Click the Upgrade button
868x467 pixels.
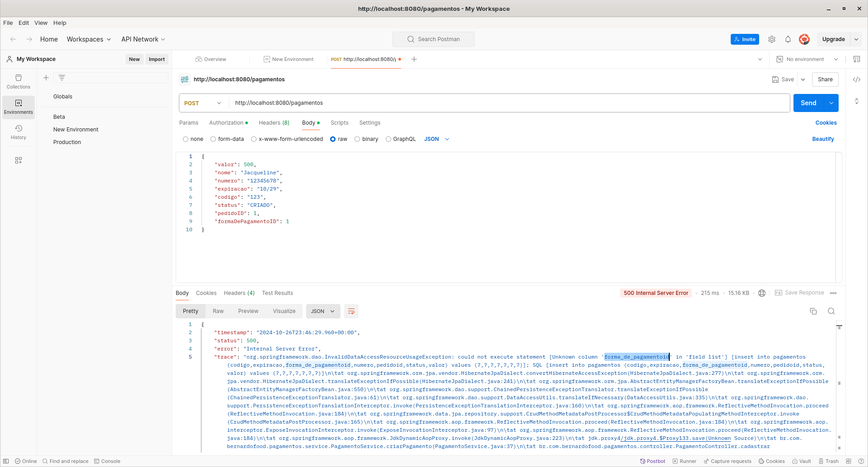tap(833, 39)
